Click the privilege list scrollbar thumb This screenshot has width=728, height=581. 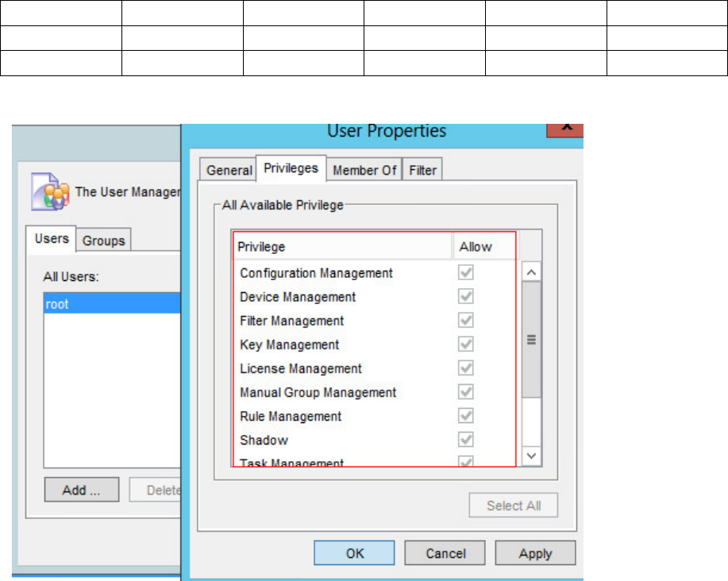click(x=532, y=340)
